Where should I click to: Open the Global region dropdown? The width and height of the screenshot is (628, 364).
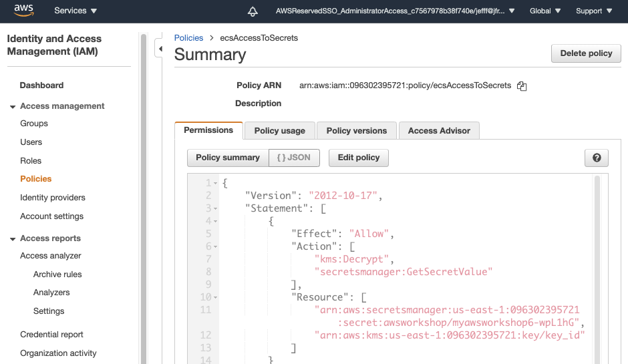(x=545, y=11)
